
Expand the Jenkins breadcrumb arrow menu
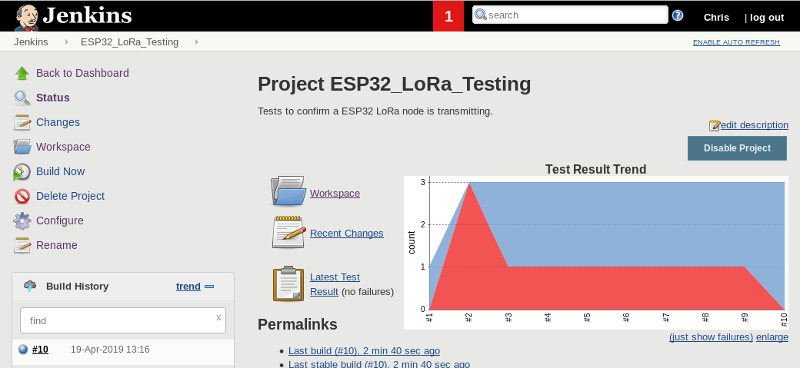point(66,42)
